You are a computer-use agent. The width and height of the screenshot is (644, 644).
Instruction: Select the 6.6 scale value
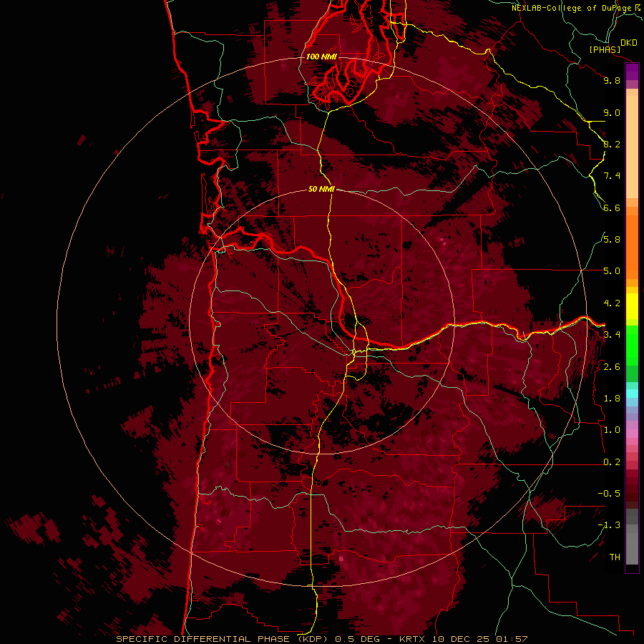click(x=612, y=208)
